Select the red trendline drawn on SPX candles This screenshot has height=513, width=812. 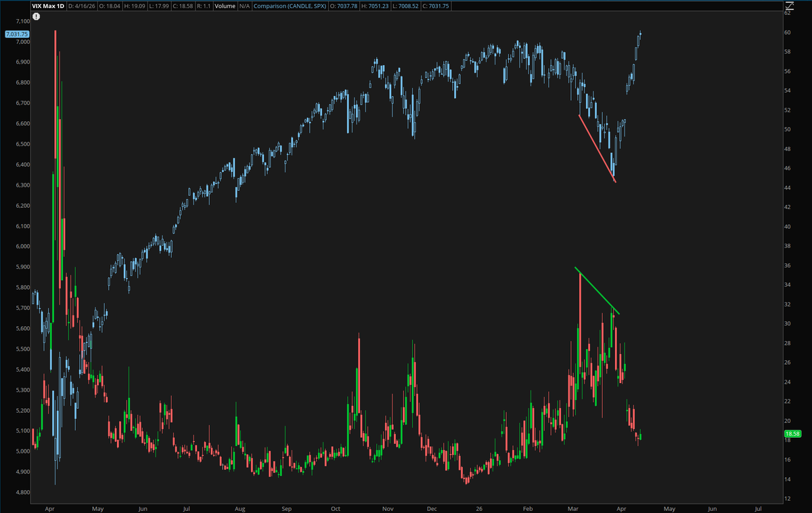(x=597, y=148)
